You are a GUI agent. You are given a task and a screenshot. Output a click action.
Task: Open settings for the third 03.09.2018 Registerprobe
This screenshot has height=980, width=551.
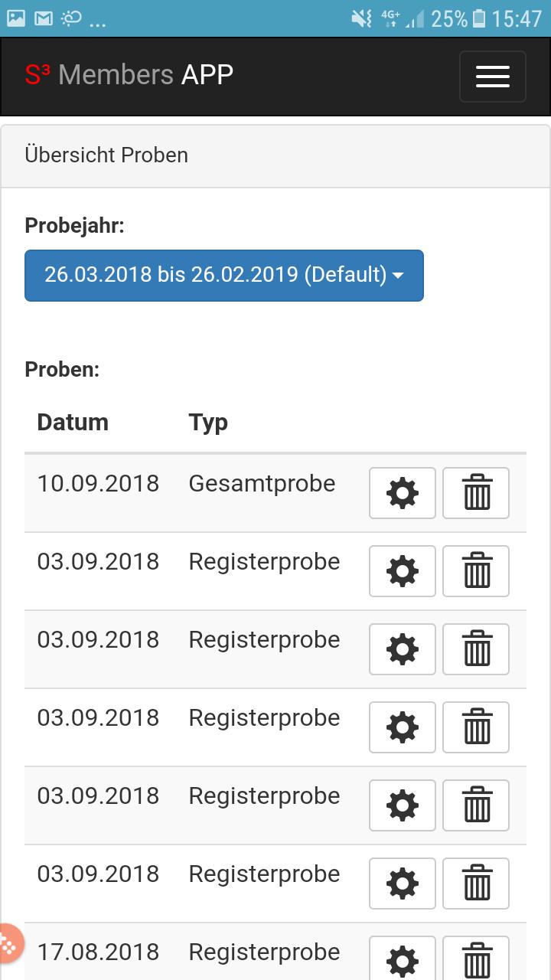403,727
